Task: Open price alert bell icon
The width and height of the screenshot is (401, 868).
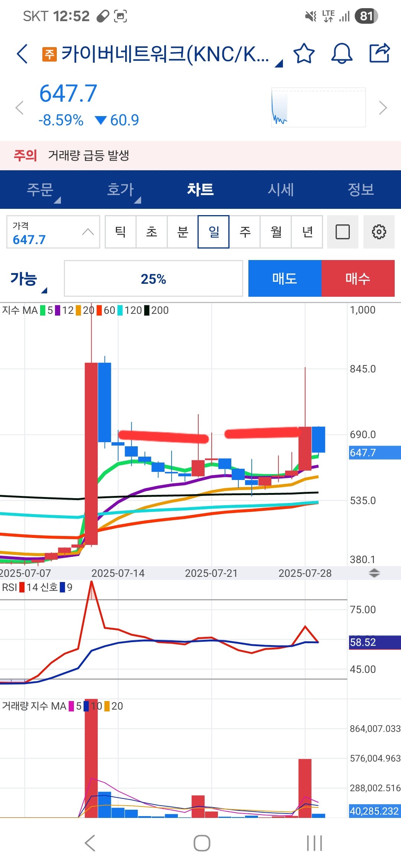Action: 342,53
